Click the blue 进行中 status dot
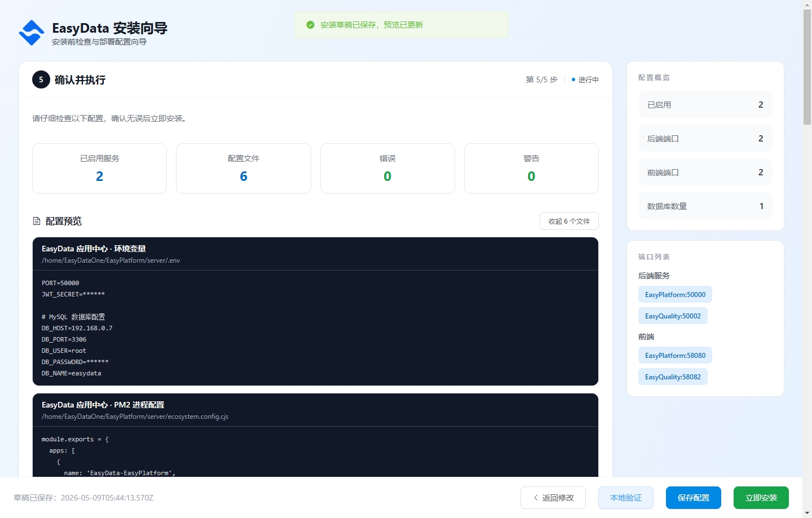Viewport: 812px width, 518px height. click(573, 79)
